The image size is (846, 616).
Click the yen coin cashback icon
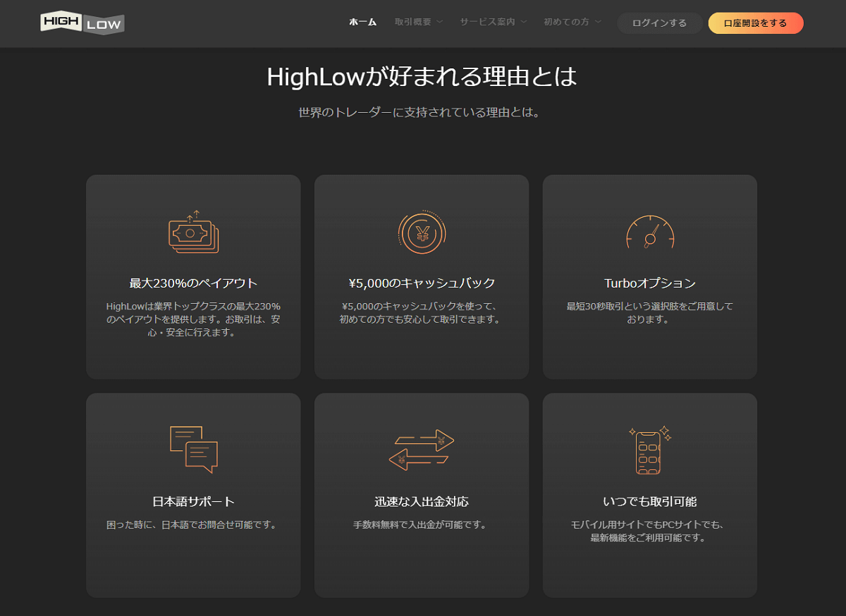pyautogui.click(x=422, y=232)
